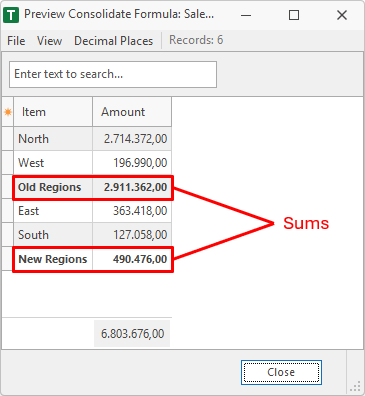The width and height of the screenshot is (365, 396).
Task: Open the Decimal Places menu
Action: [113, 41]
